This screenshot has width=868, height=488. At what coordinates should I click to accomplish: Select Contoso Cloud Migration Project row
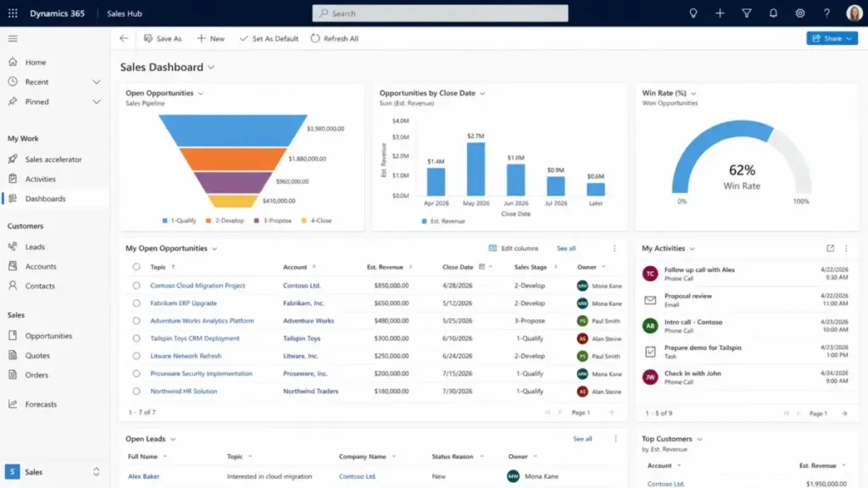(136, 286)
